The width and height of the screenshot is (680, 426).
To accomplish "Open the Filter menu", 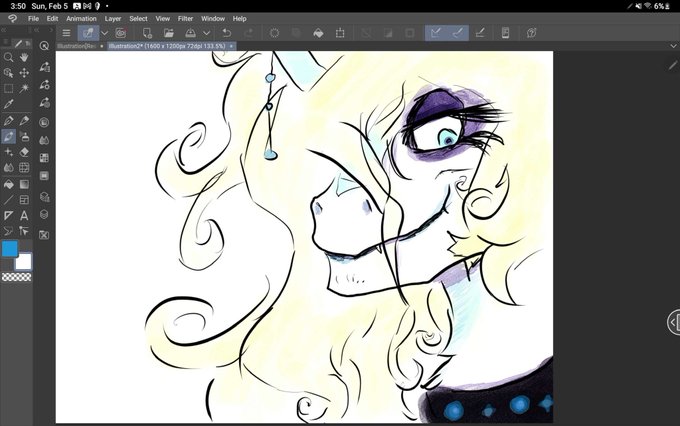I will coord(185,19).
